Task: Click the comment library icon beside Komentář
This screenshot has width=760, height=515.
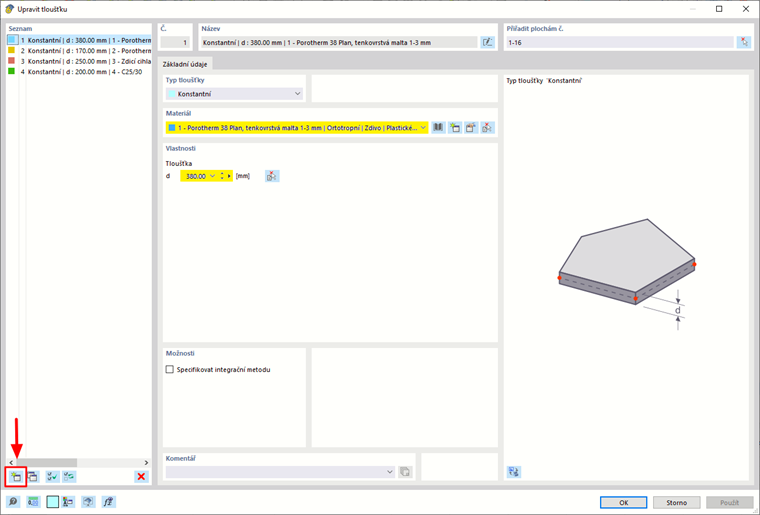Action: tap(405, 472)
